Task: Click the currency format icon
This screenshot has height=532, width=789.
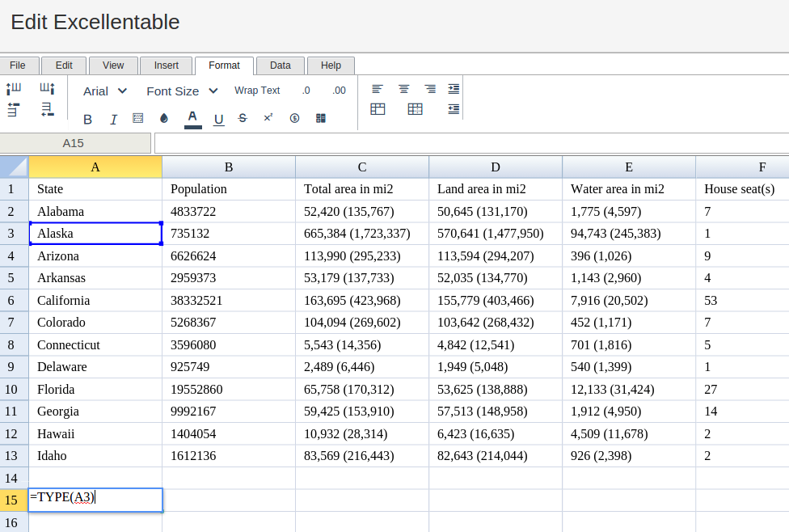Action: (x=294, y=118)
